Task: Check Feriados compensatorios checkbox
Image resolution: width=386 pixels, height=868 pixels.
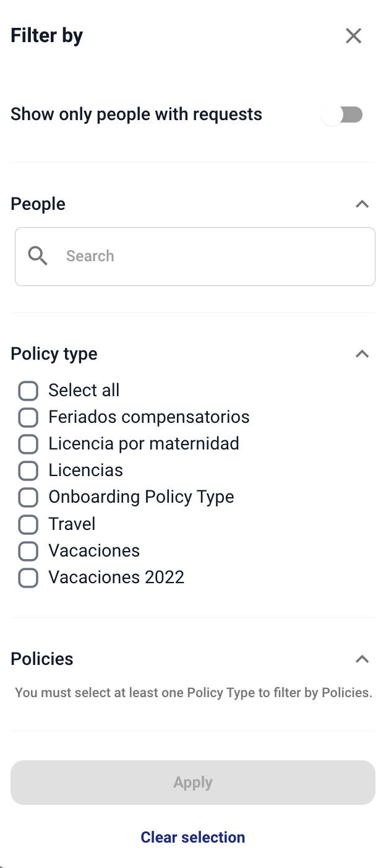Action: (28, 417)
